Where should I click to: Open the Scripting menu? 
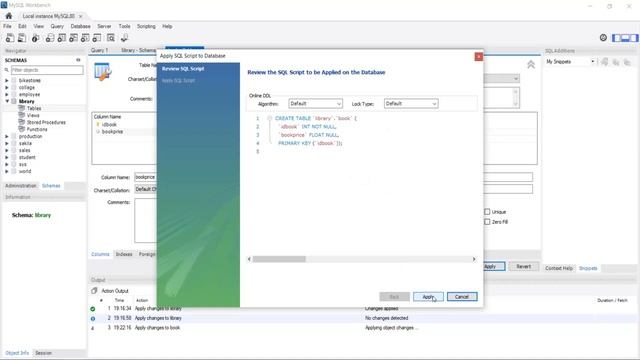click(x=146, y=26)
